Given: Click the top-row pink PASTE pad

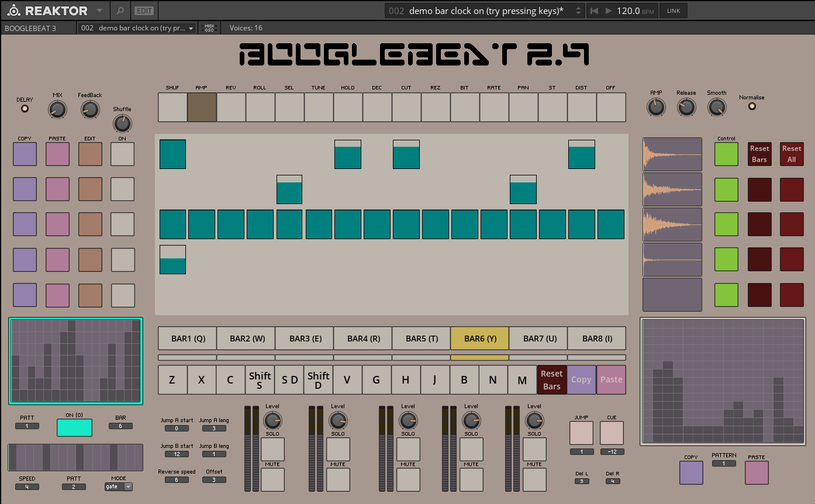Looking at the screenshot, I should click(58, 154).
